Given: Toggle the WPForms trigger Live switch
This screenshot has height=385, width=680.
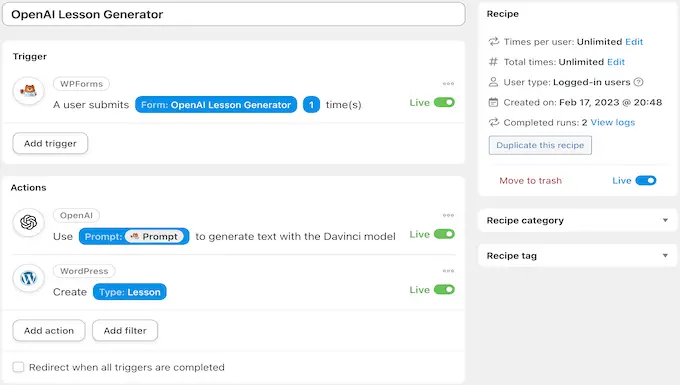Looking at the screenshot, I should 444,102.
